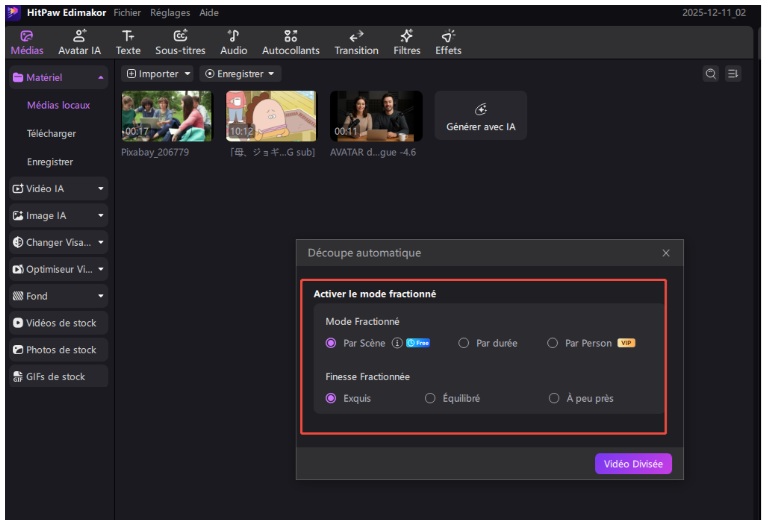
Task: Open the Fichier menu
Action: (127, 13)
